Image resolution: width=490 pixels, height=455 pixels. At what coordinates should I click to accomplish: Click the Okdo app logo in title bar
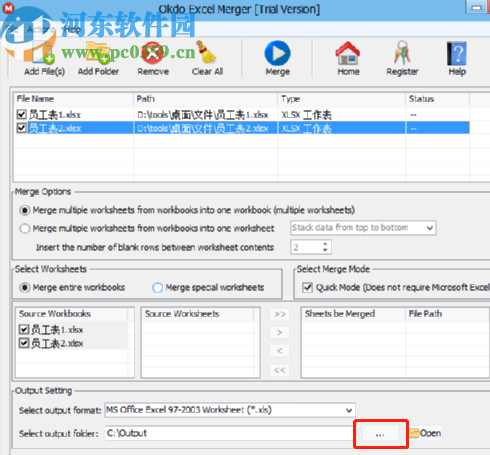[8, 8]
